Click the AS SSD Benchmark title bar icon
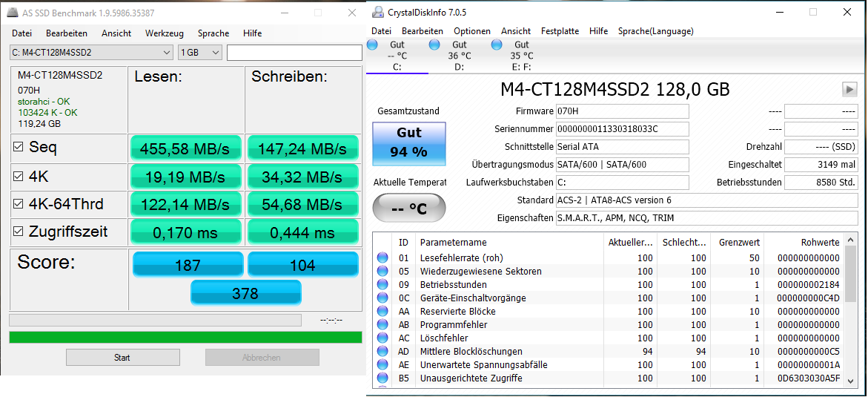The height and width of the screenshot is (397, 868). click(x=13, y=12)
